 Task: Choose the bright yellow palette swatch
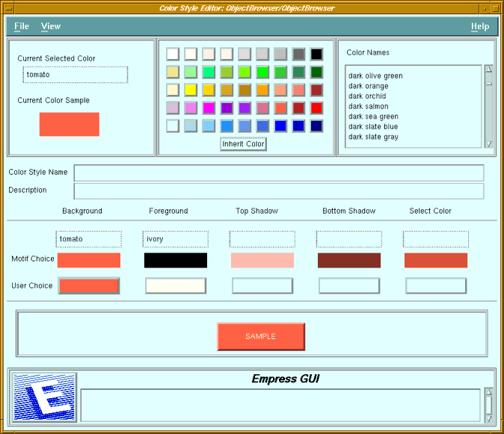point(191,90)
